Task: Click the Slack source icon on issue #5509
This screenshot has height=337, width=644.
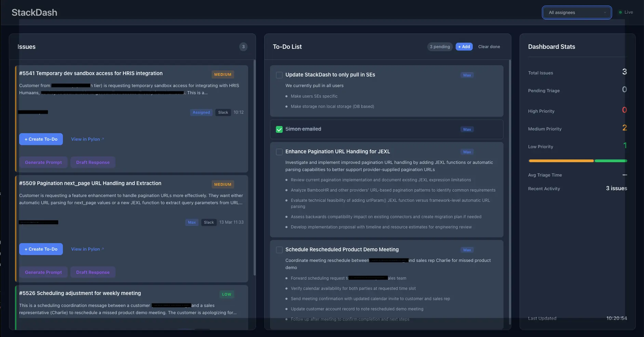Action: click(x=209, y=222)
